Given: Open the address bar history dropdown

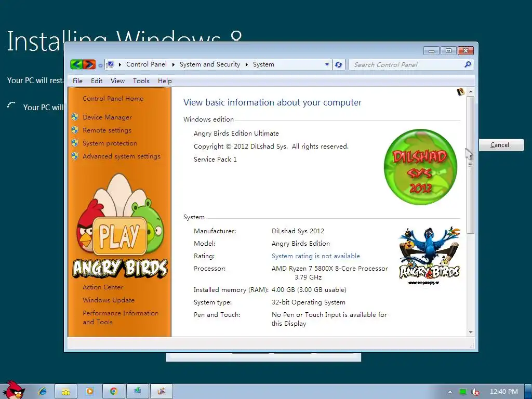Looking at the screenshot, I should (x=327, y=64).
